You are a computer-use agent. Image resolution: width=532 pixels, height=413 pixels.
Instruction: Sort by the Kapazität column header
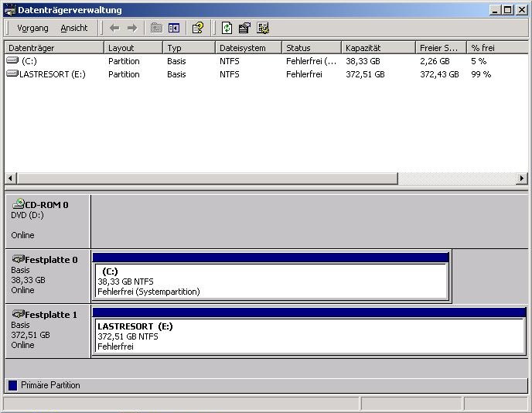(378, 48)
